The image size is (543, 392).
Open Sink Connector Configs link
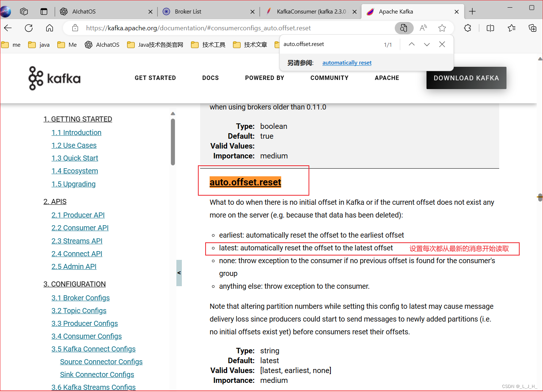coord(97,374)
